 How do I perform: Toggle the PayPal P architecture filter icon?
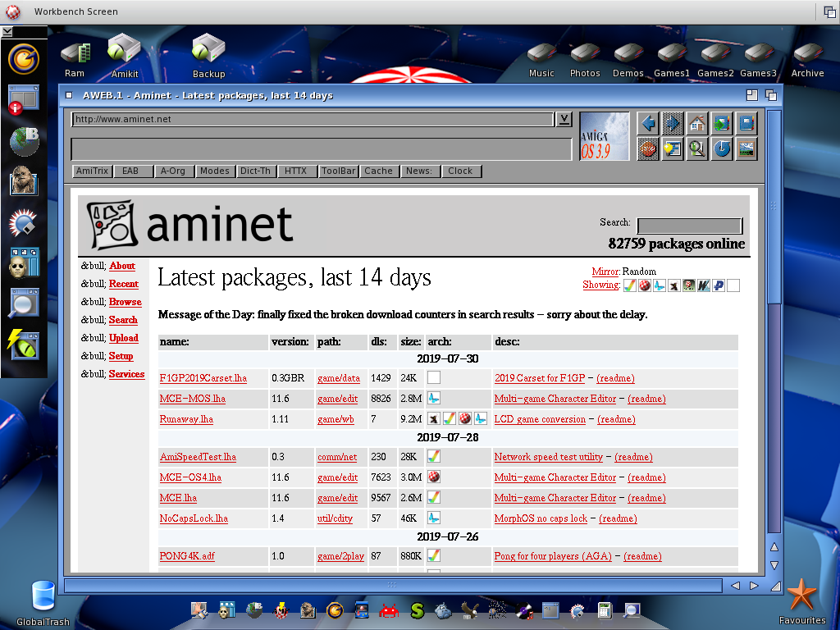(x=719, y=285)
